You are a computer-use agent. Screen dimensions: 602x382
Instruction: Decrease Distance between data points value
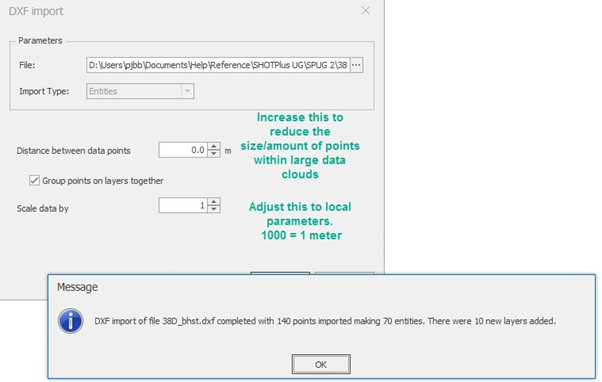[214, 153]
